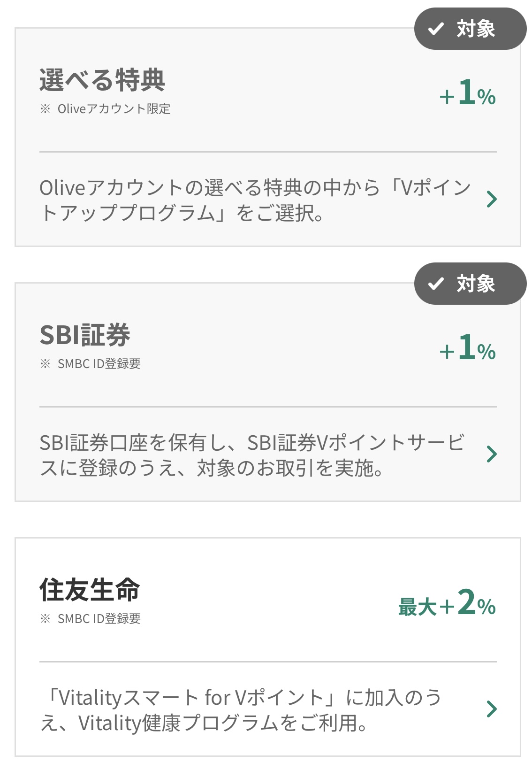The height and width of the screenshot is (770, 532).
Task: Click the SMBC ID登録要 note under SBI証券
Action: pos(99,364)
